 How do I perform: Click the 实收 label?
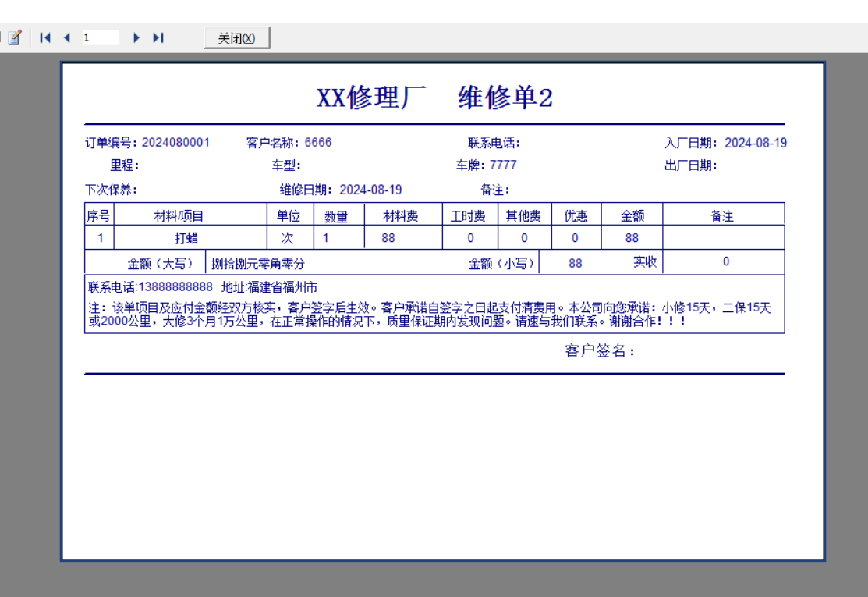[x=645, y=262]
